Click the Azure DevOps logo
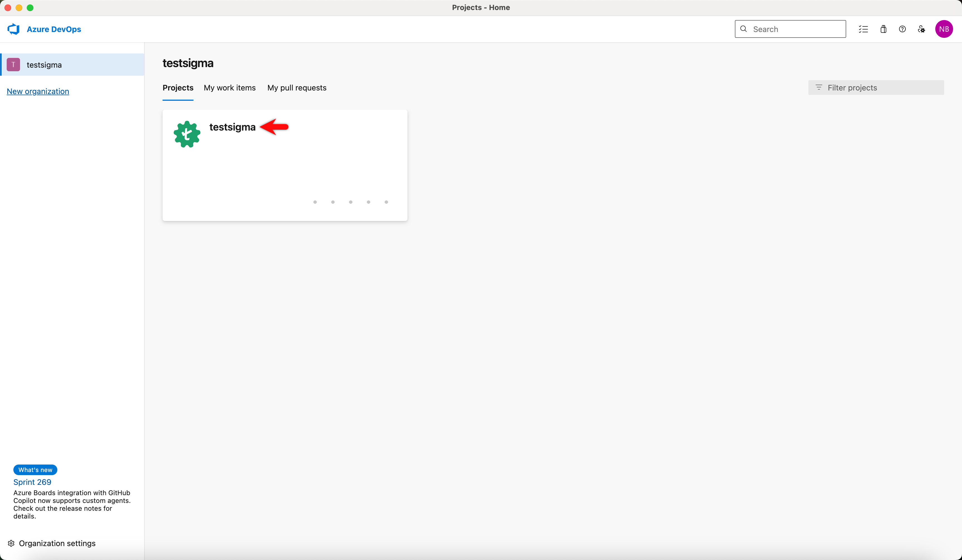The height and width of the screenshot is (560, 962). tap(13, 29)
